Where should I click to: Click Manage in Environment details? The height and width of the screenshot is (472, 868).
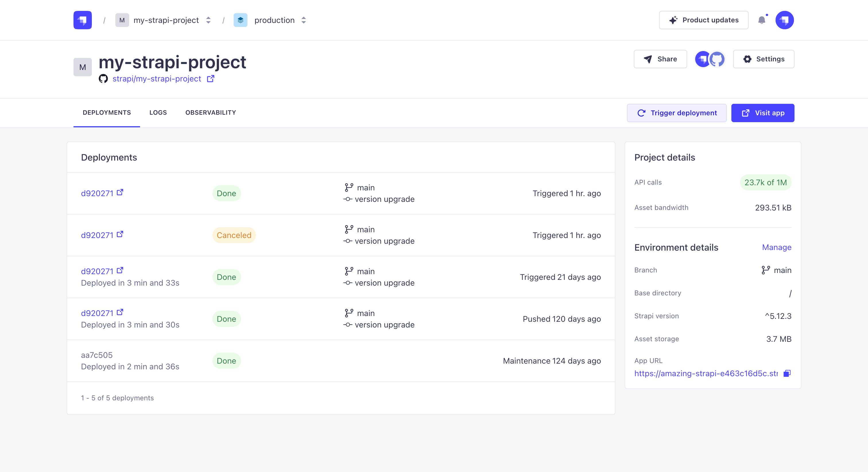tap(776, 247)
